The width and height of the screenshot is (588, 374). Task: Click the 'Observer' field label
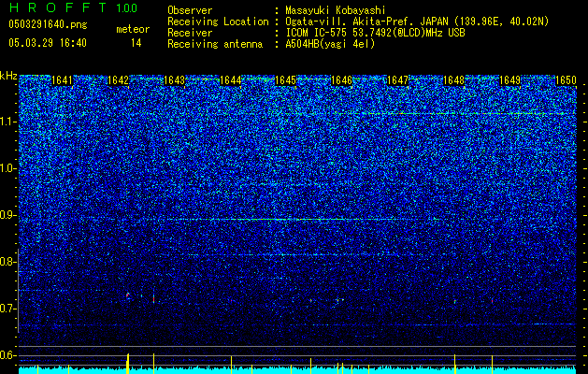click(190, 10)
